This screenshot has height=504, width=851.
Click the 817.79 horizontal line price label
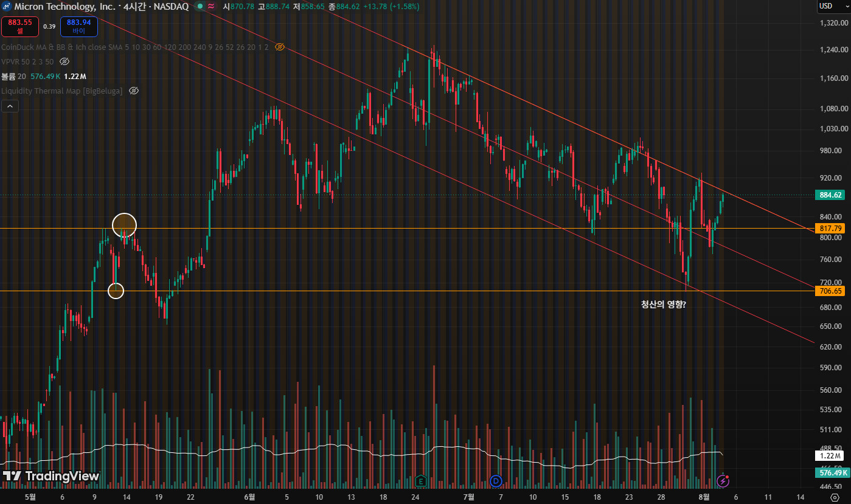[x=831, y=229]
